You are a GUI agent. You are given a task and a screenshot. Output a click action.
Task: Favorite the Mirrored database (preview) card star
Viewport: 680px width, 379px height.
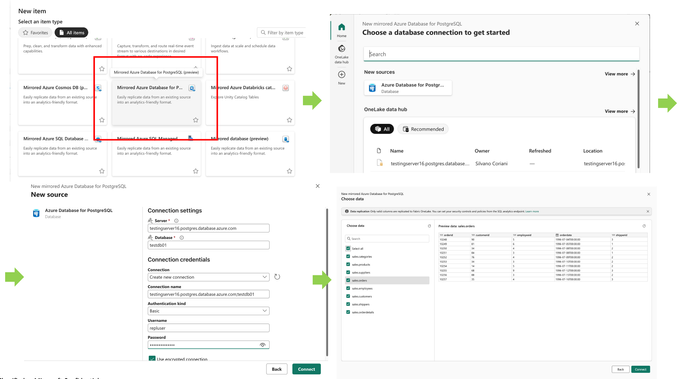[x=289, y=171]
